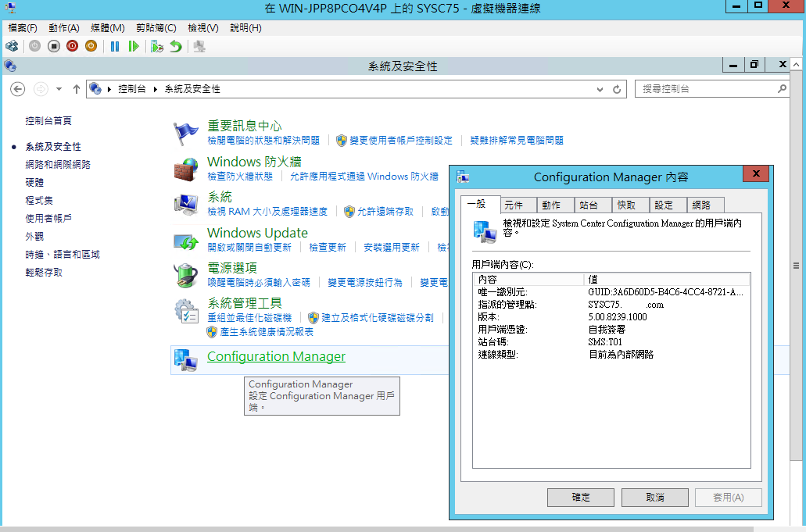The image size is (806, 532).
Task: Pause the virtual machine
Action: 115,46
